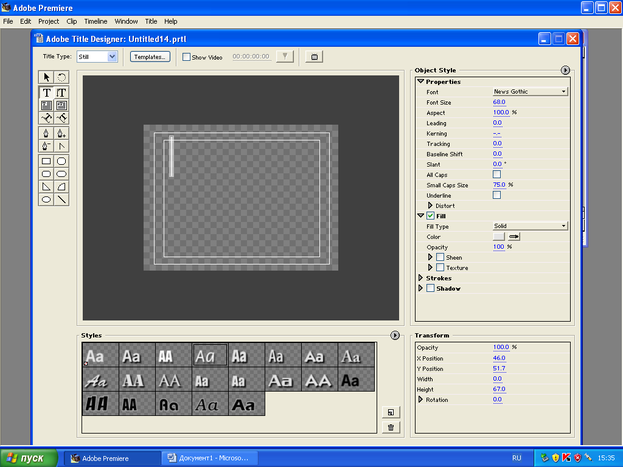
Task: Select the Rotation tool
Action: click(x=61, y=77)
